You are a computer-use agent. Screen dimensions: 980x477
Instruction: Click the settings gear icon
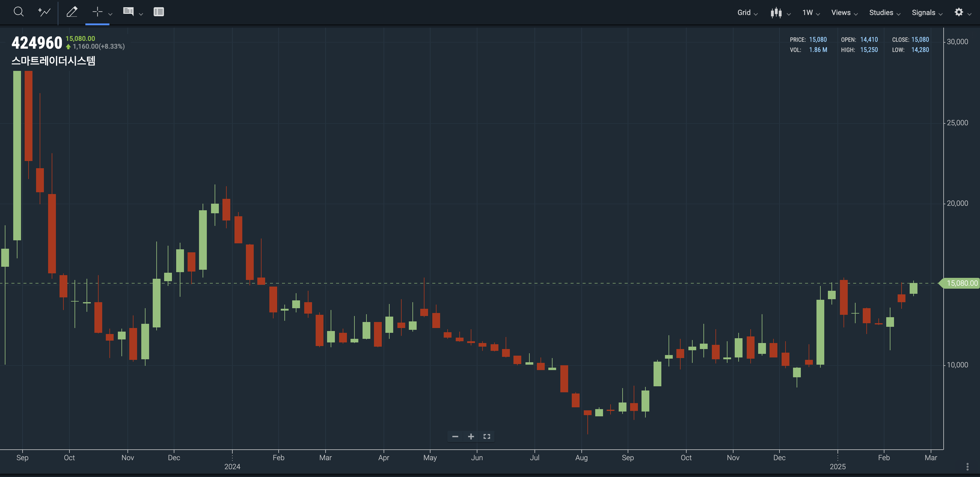tap(959, 12)
